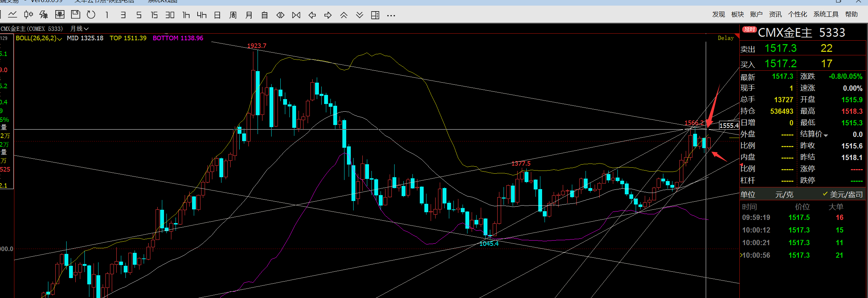Switch to the 1h period
The width and height of the screenshot is (868, 298).
186,15
